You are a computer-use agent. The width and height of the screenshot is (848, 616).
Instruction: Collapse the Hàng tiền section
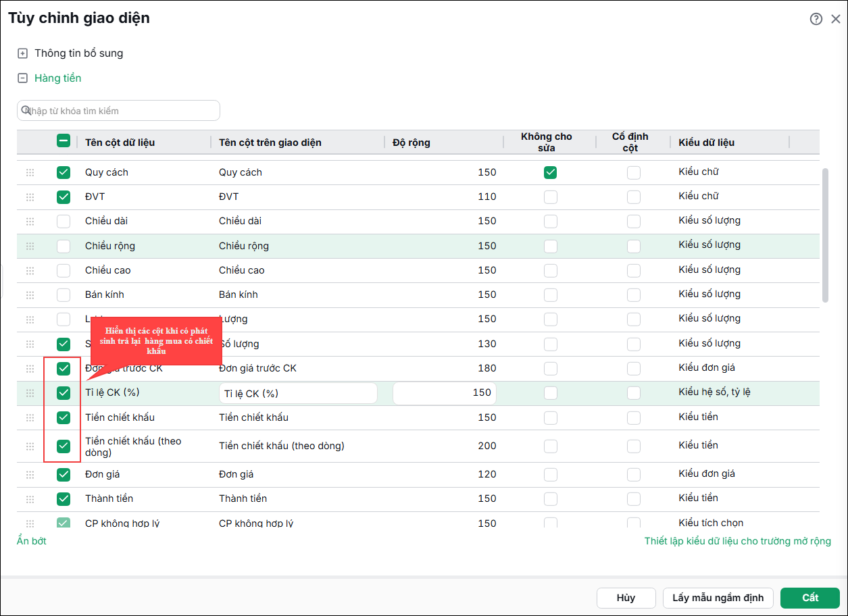[x=22, y=78]
